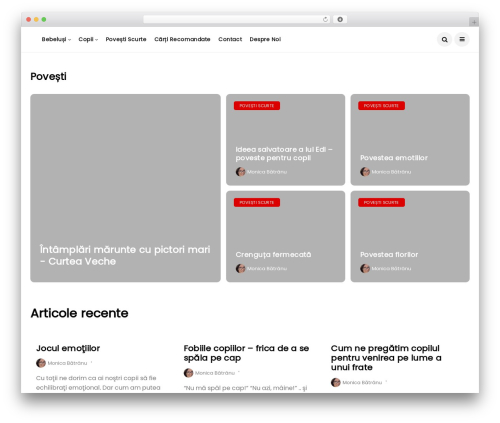This screenshot has height=423, width=500.
Task: Open Povești Scurte menu item
Action: [126, 39]
